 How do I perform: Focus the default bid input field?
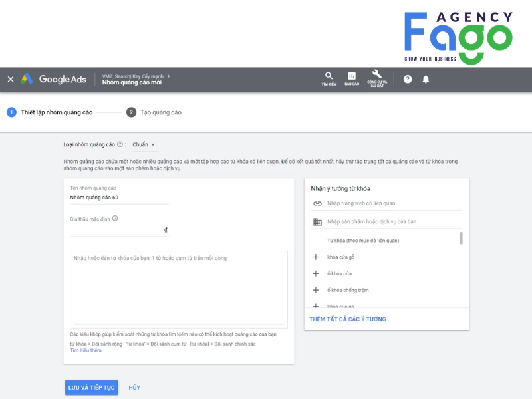[119, 230]
